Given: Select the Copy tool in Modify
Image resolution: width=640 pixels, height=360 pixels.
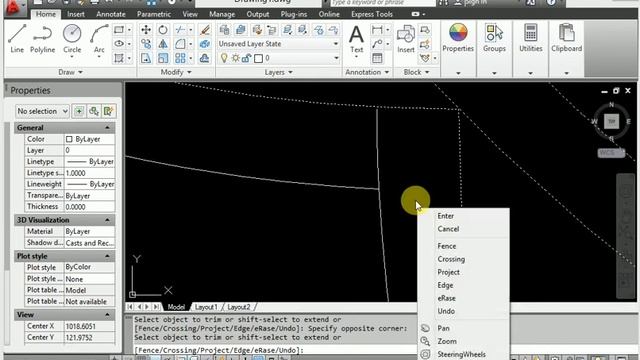Looking at the screenshot, I should (146, 44).
